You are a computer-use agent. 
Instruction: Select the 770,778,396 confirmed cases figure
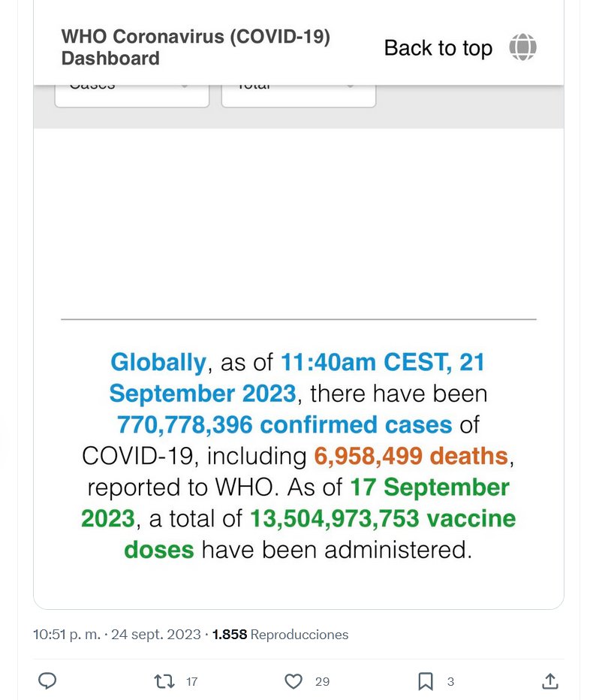[x=284, y=424]
